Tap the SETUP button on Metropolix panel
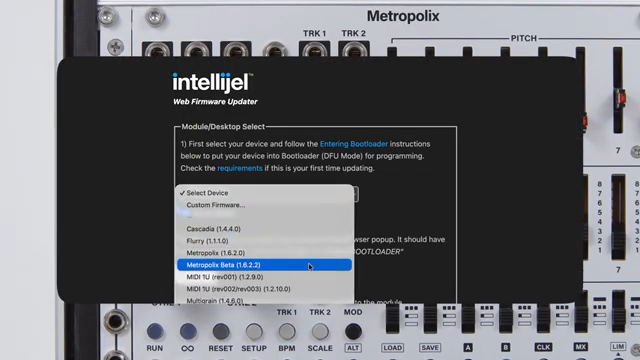 [x=254, y=331]
